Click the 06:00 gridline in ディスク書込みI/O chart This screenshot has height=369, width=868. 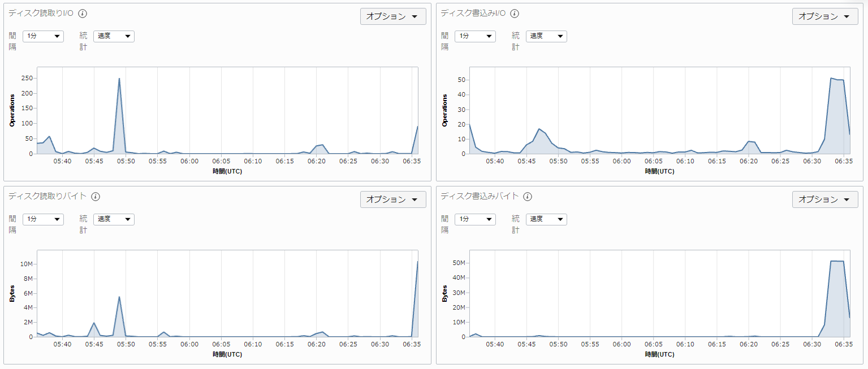point(622,110)
